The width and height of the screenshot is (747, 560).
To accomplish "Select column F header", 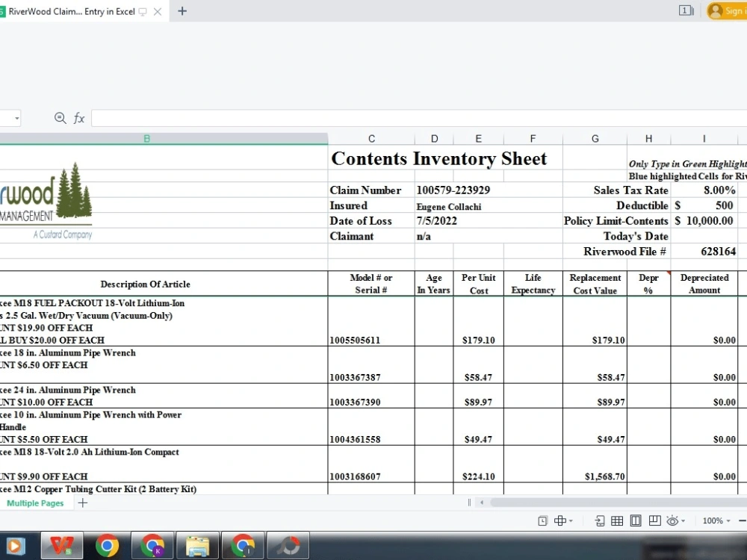I will [x=533, y=139].
